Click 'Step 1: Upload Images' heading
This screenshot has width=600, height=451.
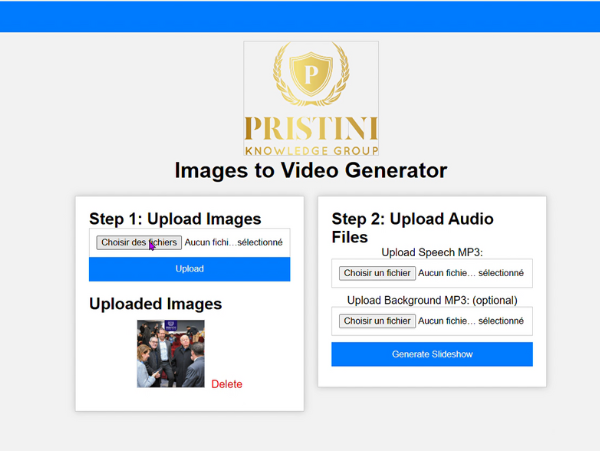(x=175, y=219)
